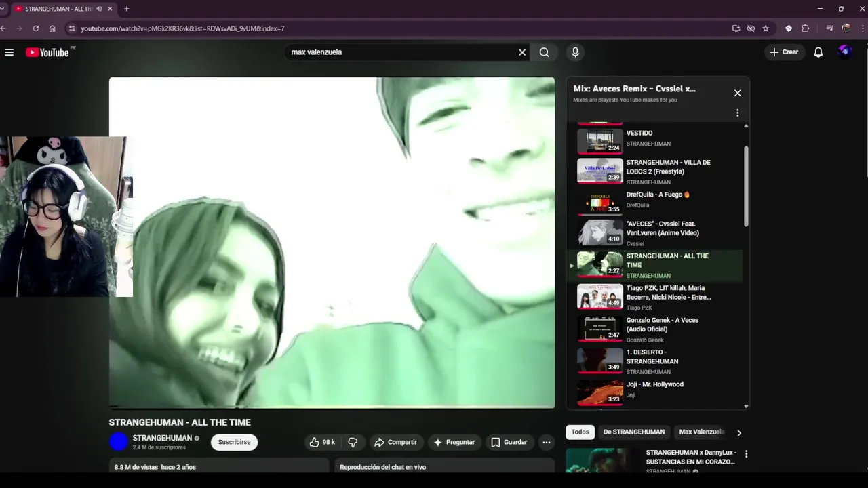
Task: Play AVECES Cvssiel Anime Video
Action: (x=654, y=233)
